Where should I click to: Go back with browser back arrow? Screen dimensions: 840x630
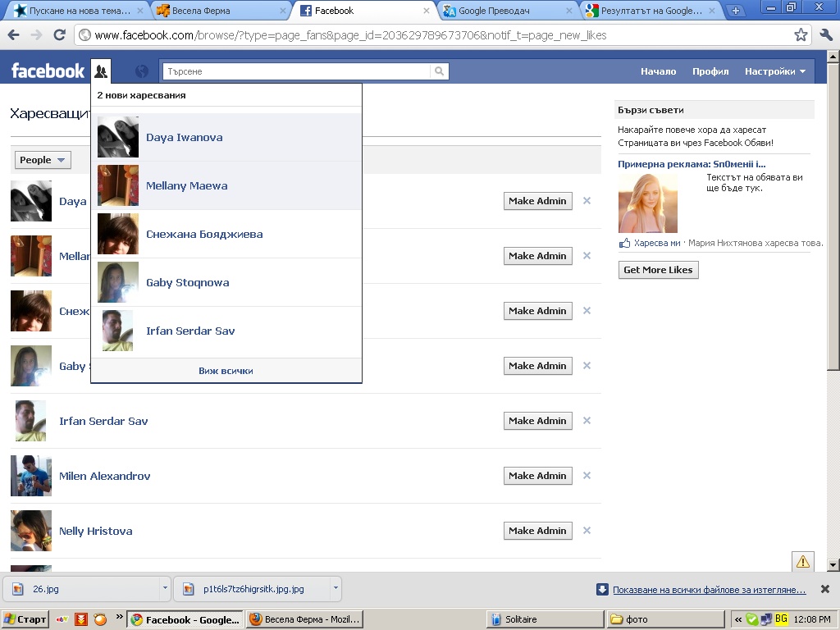pos(14,35)
